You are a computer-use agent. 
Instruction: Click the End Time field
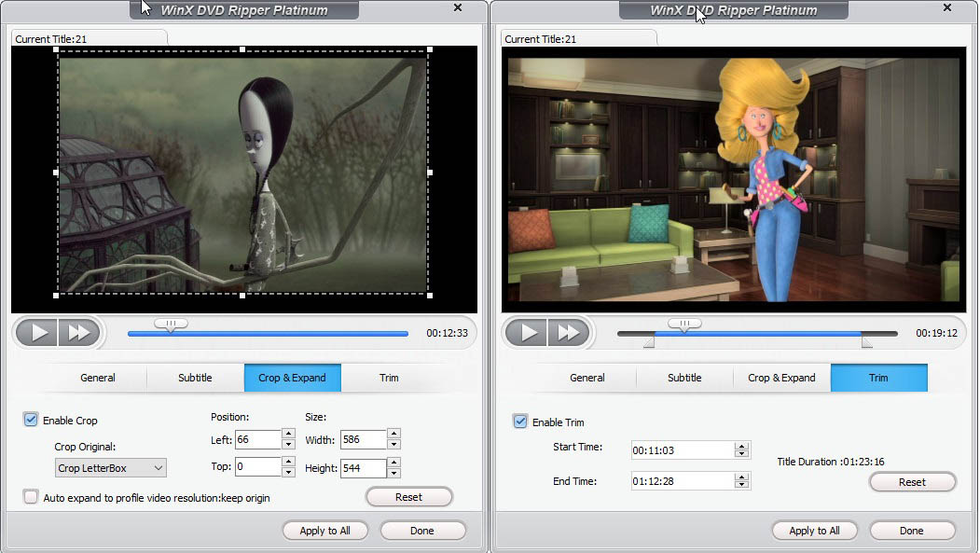[682, 480]
